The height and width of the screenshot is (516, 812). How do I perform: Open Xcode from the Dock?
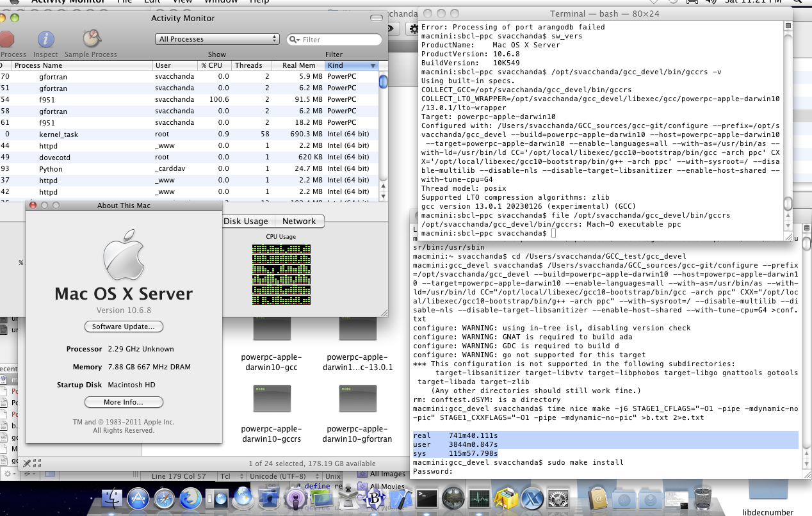tap(400, 499)
